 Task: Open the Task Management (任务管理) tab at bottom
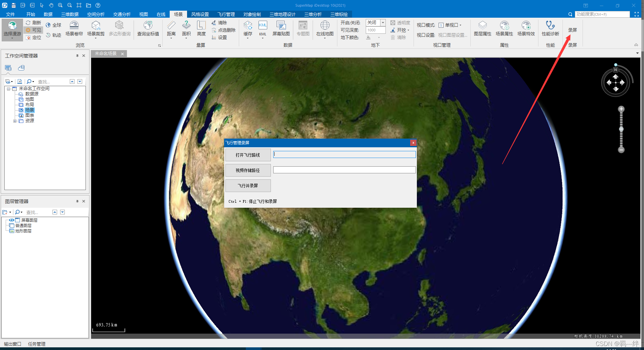click(37, 344)
